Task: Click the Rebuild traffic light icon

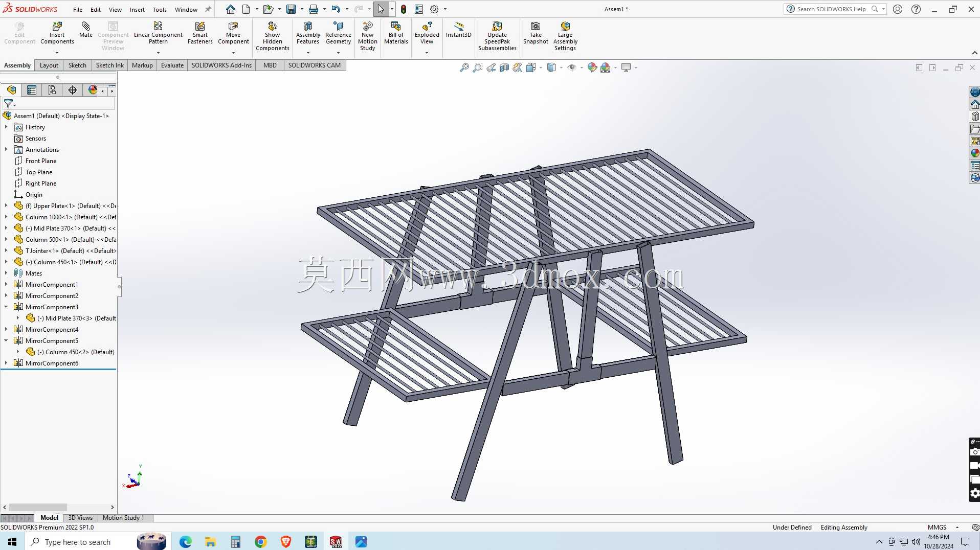Action: click(404, 9)
